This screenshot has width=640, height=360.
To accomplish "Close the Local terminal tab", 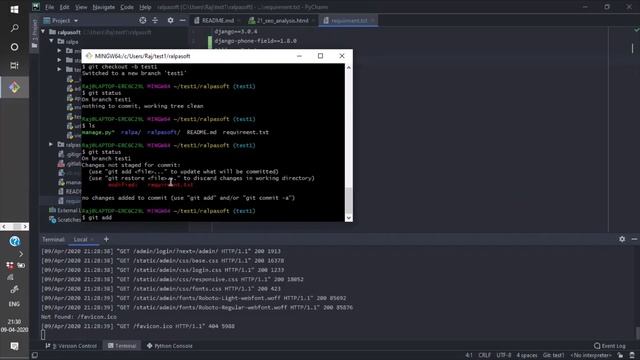I will click(93, 239).
